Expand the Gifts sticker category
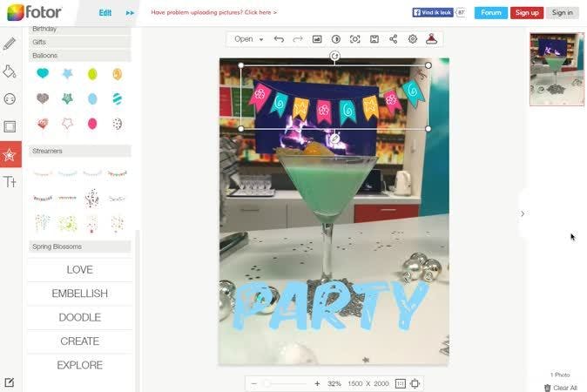 click(x=80, y=42)
